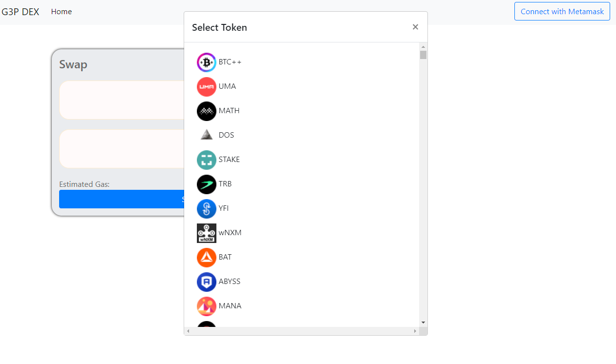Focus the first swap amount field
Screen dimensions: 616x364
point(122,100)
